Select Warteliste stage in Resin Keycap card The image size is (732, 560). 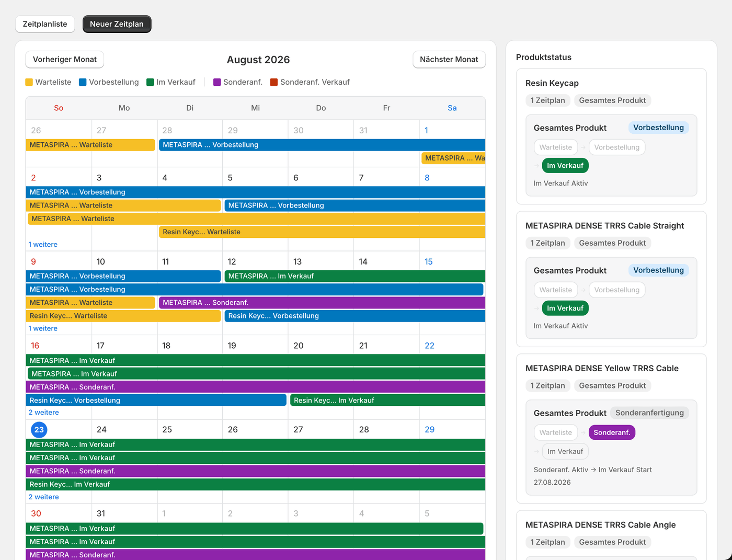(x=556, y=147)
